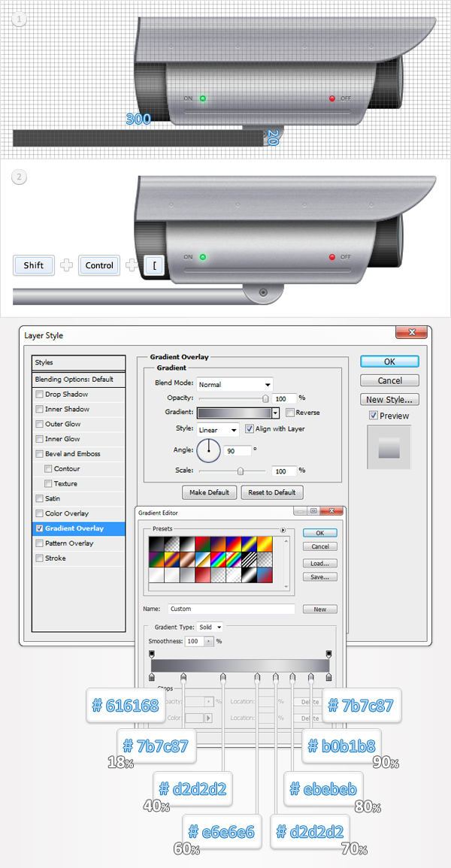The image size is (451, 868).
Task: Click the Make Default button
Action: tap(210, 493)
